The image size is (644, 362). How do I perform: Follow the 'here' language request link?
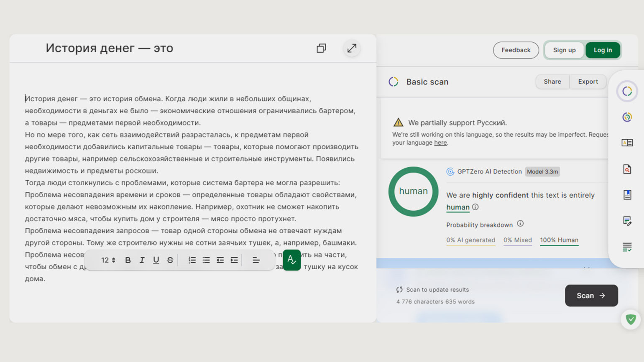pyautogui.click(x=440, y=143)
